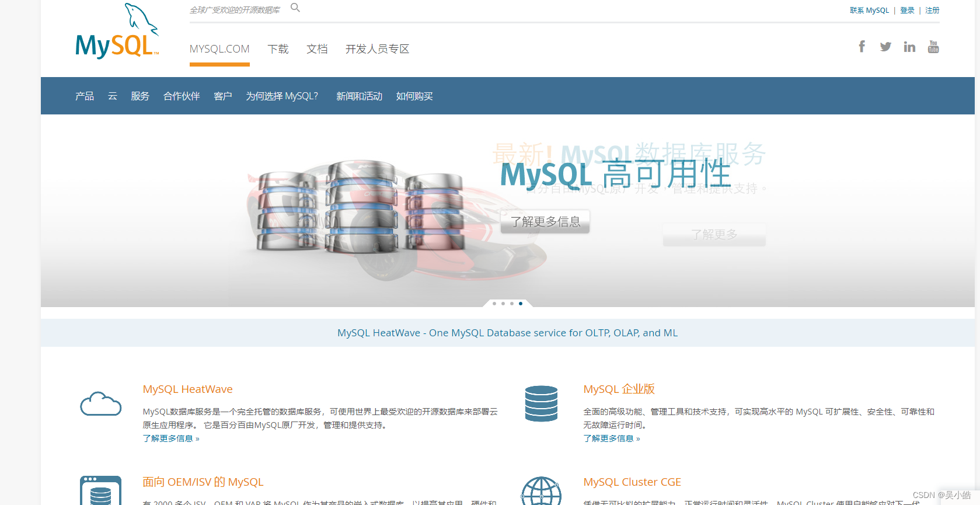Open the MySQL HeatWave heading link
The image size is (980, 505).
[x=188, y=389]
